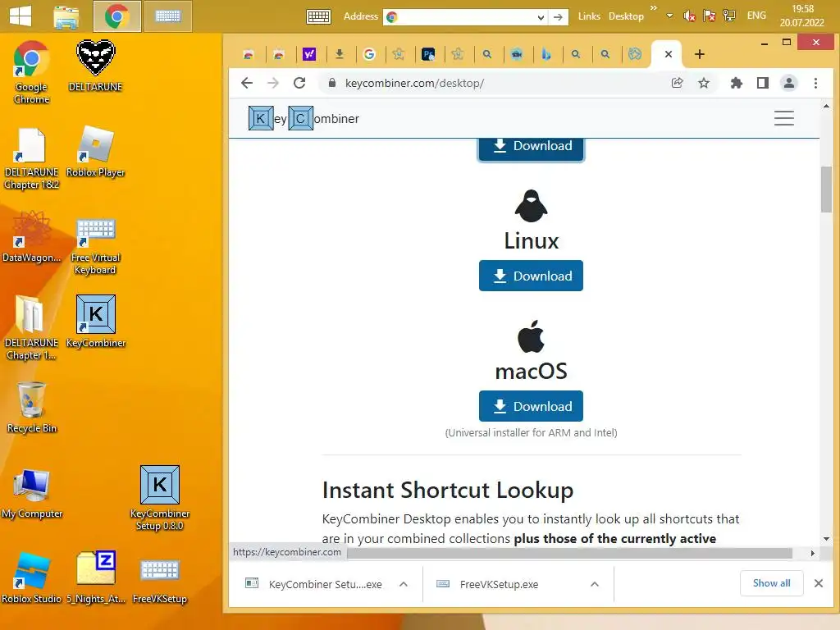The width and height of the screenshot is (840, 630).
Task: Select the Google Chrome desktop shortcut
Action: [32, 72]
